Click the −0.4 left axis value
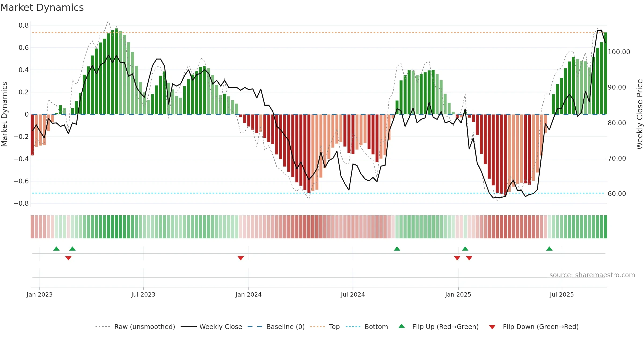This screenshot has height=362, width=644. coord(21,159)
